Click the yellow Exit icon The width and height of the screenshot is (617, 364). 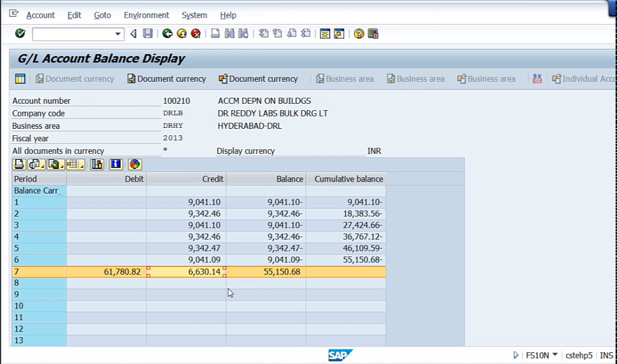click(182, 34)
